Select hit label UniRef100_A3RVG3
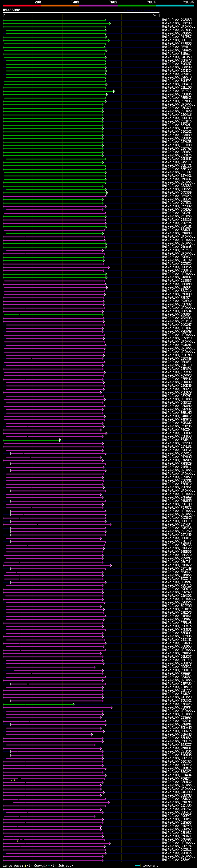 177,544
